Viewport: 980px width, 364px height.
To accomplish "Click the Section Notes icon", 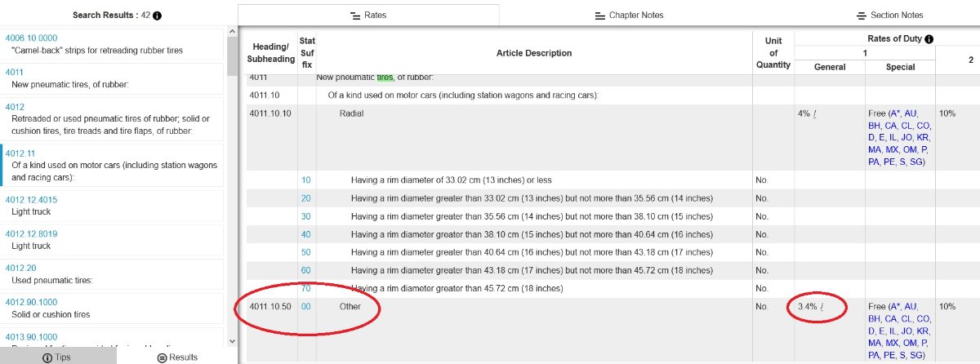I will point(861,16).
